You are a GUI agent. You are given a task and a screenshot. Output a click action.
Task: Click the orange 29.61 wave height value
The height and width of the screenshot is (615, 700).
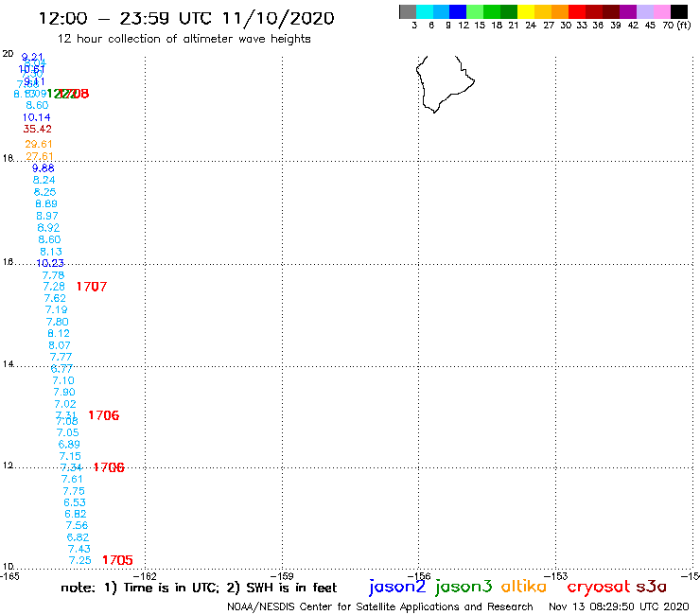[x=39, y=144]
